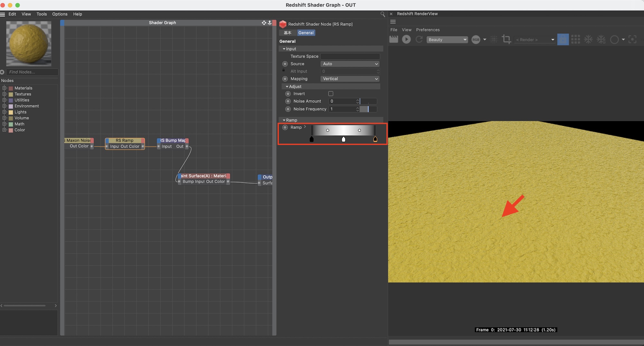Viewport: 644px width, 346px height.
Task: Open Preferences in the RenderView menu
Action: tap(428, 30)
